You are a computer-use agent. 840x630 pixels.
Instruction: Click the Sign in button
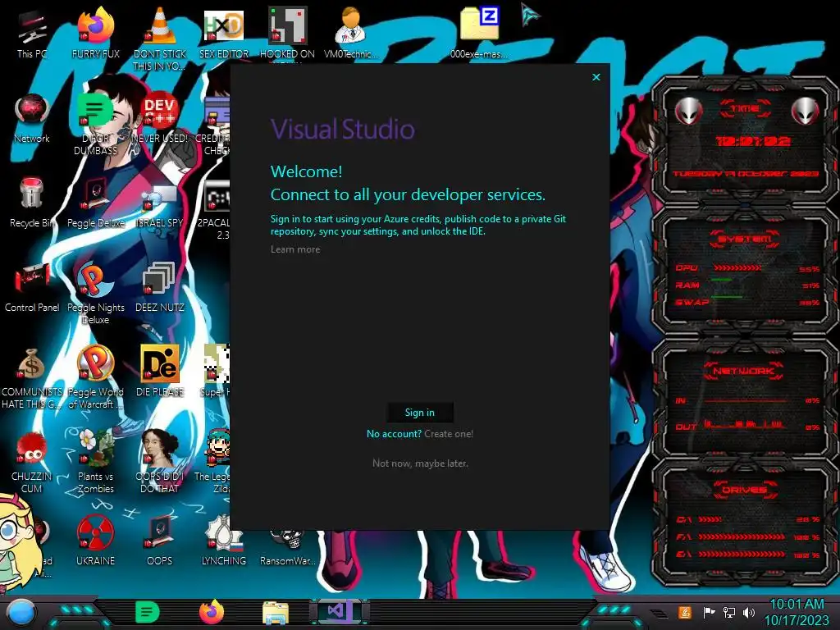click(420, 413)
